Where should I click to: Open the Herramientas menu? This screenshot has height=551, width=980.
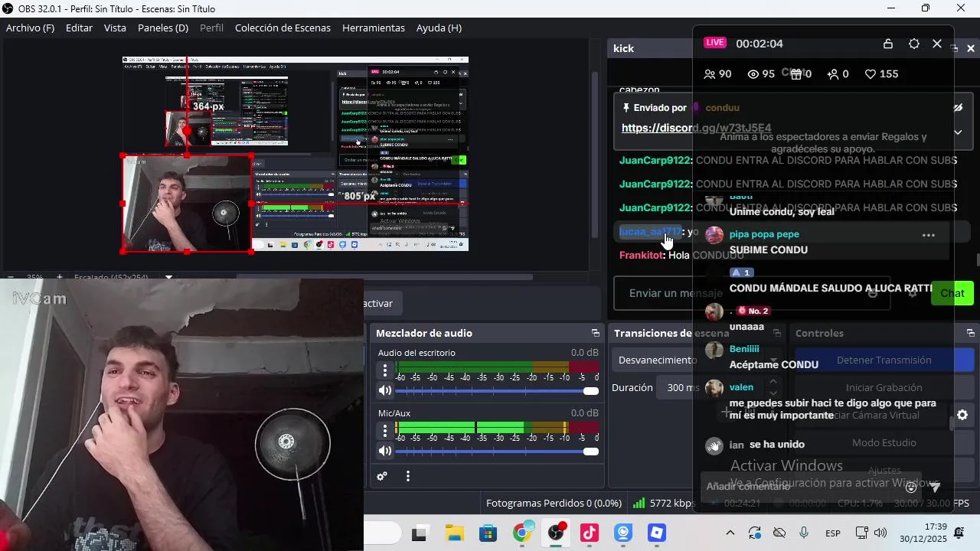pos(374,28)
